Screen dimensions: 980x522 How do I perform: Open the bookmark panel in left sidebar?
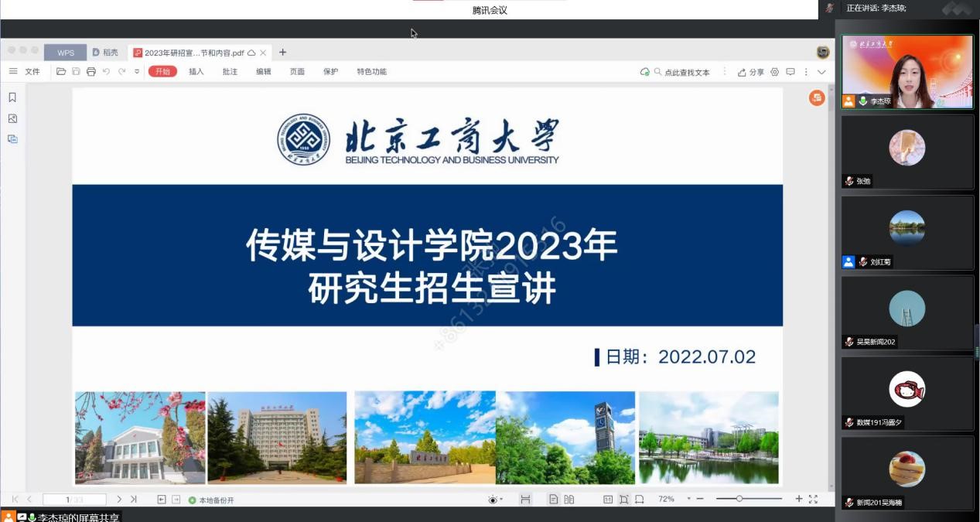pos(12,97)
